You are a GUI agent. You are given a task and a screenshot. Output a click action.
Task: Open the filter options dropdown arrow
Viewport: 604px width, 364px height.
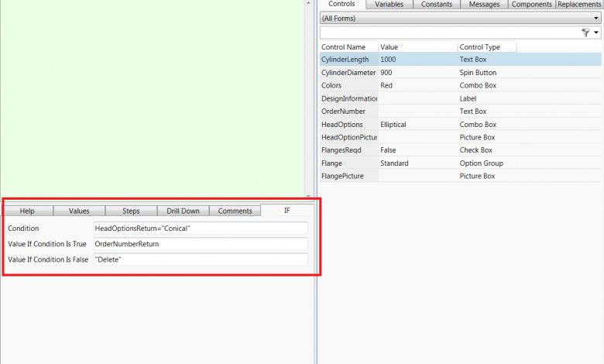[596, 33]
